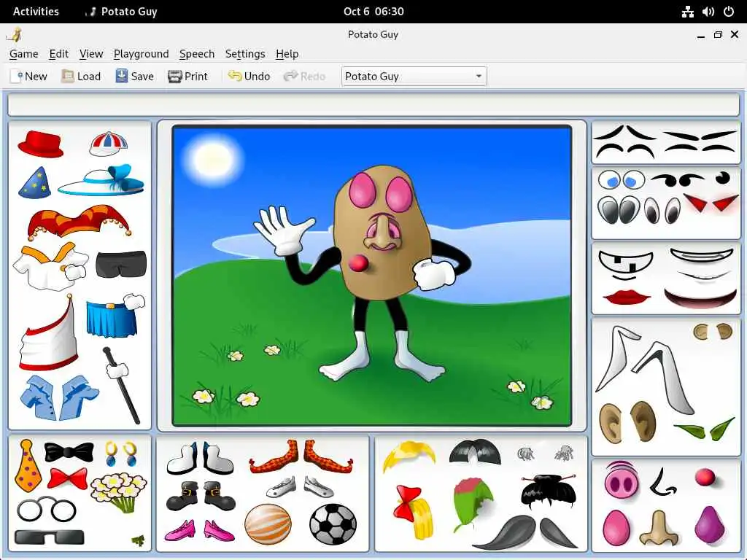Pick the red top hat
This screenshot has width=747, height=560.
[41, 144]
